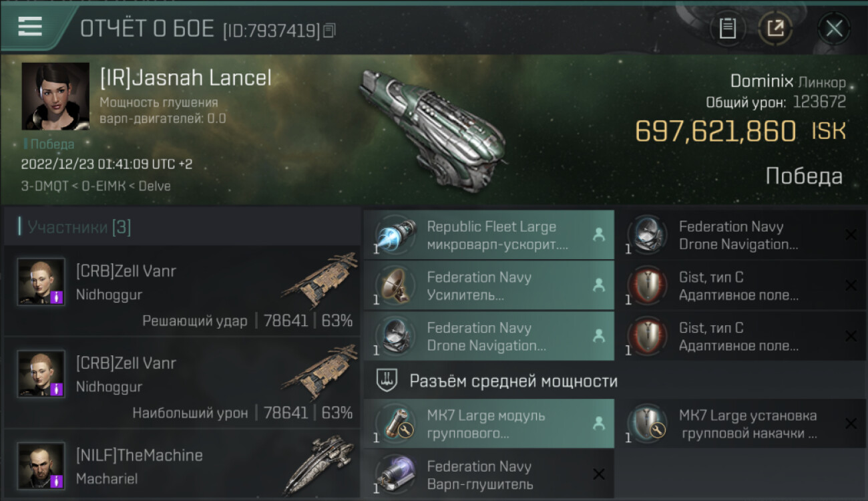Open the hamburger menu in the header
This screenshot has width=868, height=501.
pos(30,26)
